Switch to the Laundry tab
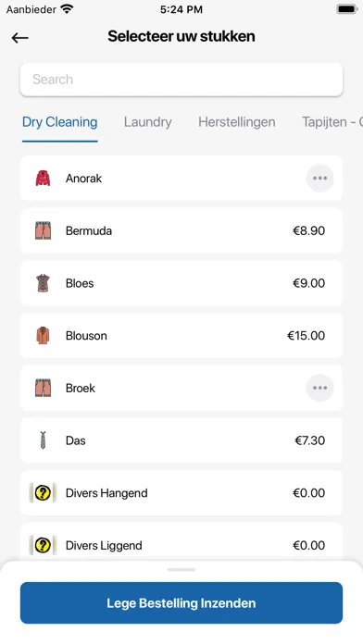Viewport: 363px width, 644px height. (x=147, y=122)
